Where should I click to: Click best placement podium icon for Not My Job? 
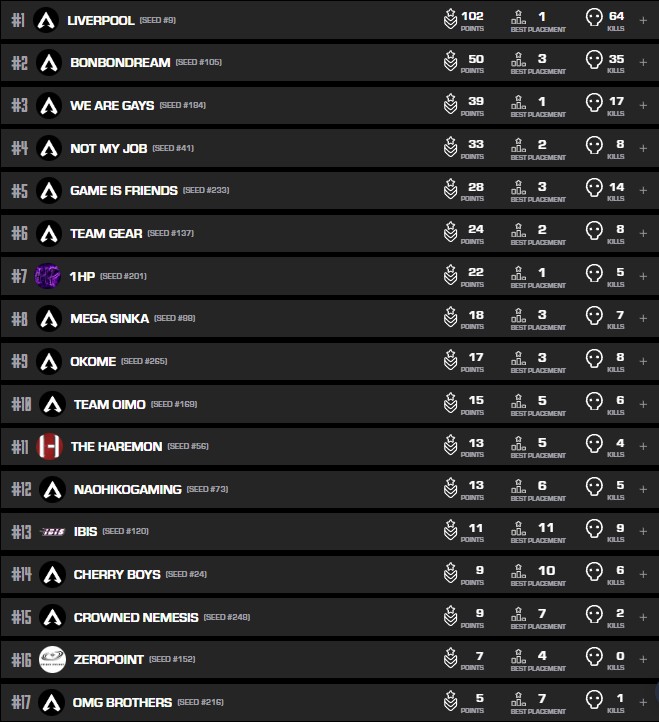[518, 147]
